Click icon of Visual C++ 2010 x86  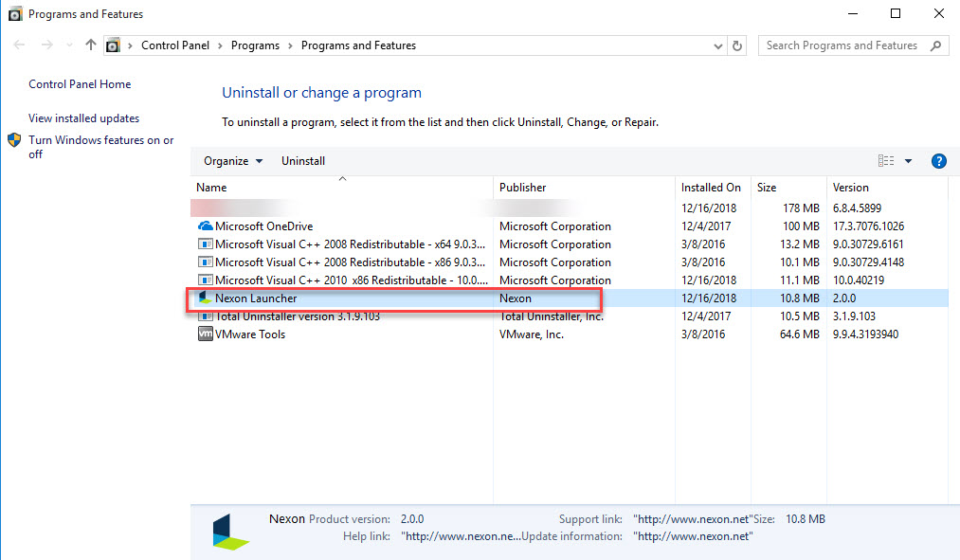tap(205, 280)
